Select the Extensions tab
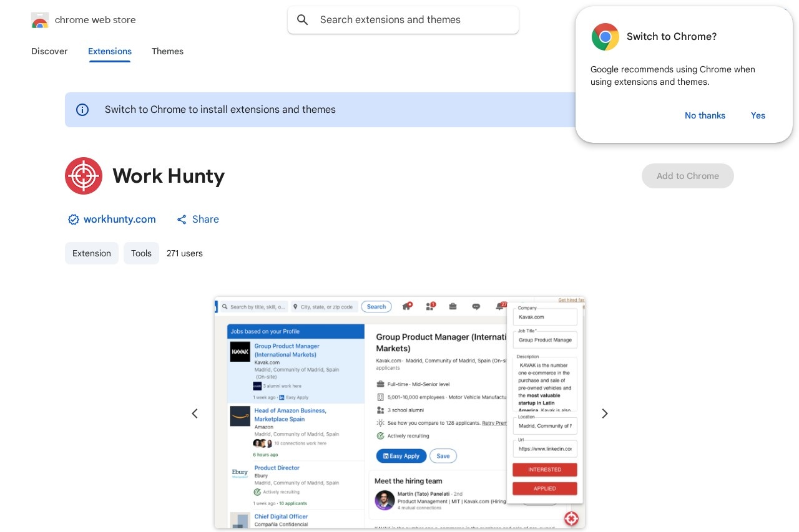 (110, 51)
